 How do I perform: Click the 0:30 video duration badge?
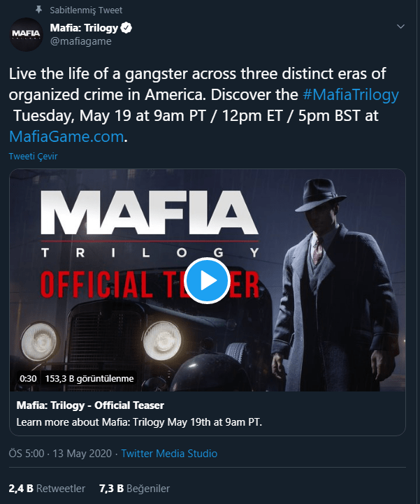pyautogui.click(x=28, y=378)
